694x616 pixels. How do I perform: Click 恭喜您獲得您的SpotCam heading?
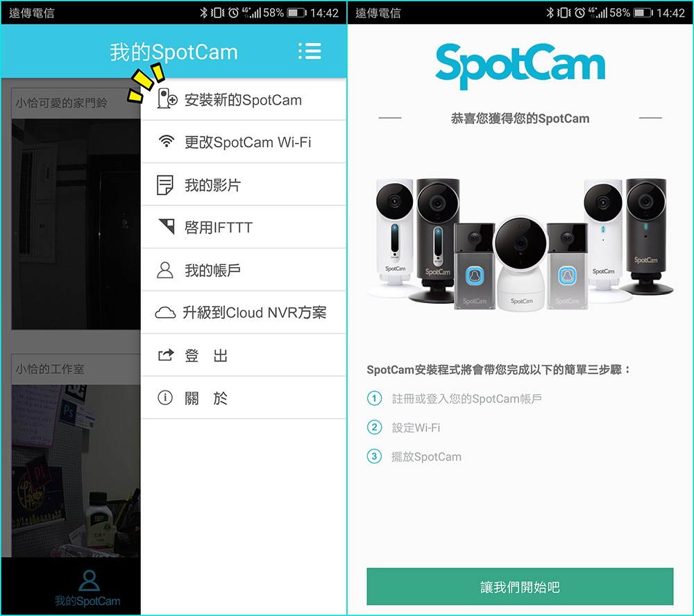point(520,119)
